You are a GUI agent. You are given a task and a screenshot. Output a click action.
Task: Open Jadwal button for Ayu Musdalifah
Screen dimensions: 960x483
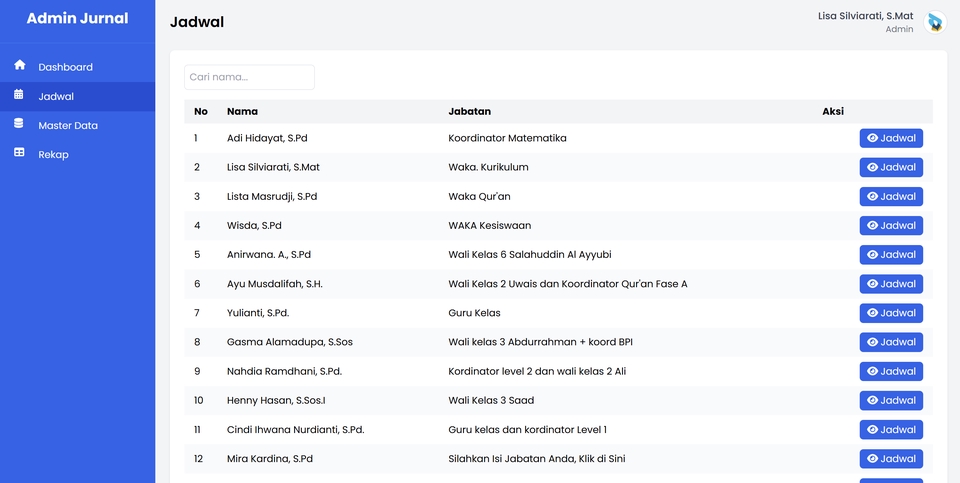coord(891,284)
